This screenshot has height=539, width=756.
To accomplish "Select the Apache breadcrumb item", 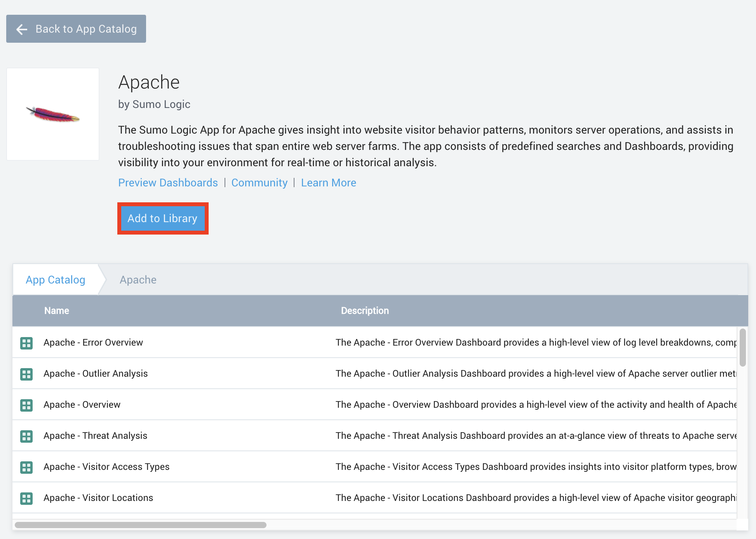I will [x=138, y=280].
